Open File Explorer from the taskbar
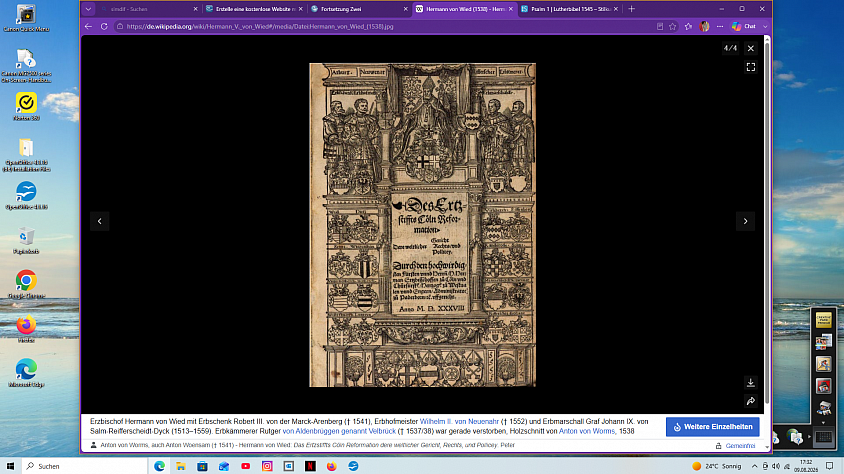 (181, 466)
